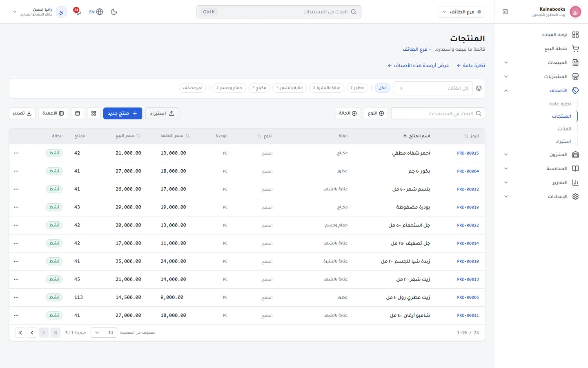This screenshot has height=368, width=588.
Task: Open rows per page dropdown 10
Action: pos(104,333)
